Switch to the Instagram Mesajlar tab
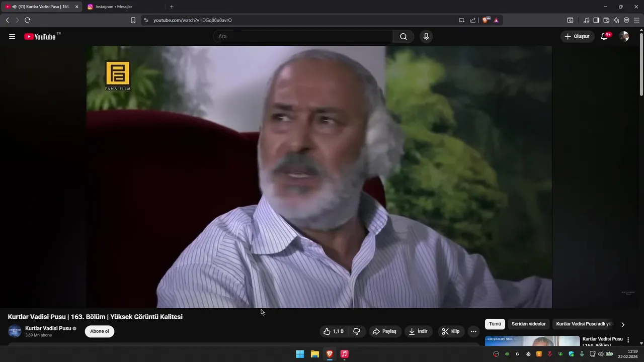 coord(123,7)
